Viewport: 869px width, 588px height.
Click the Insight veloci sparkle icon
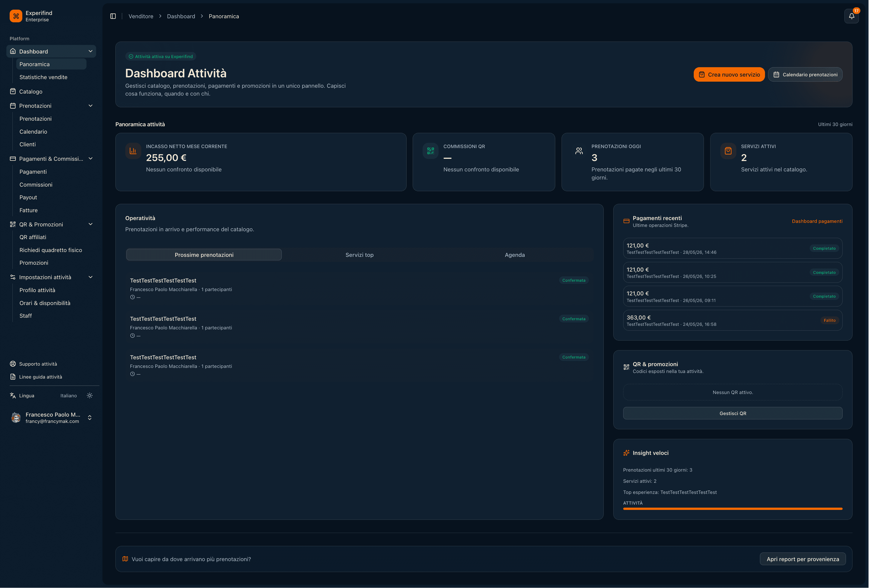[626, 453]
